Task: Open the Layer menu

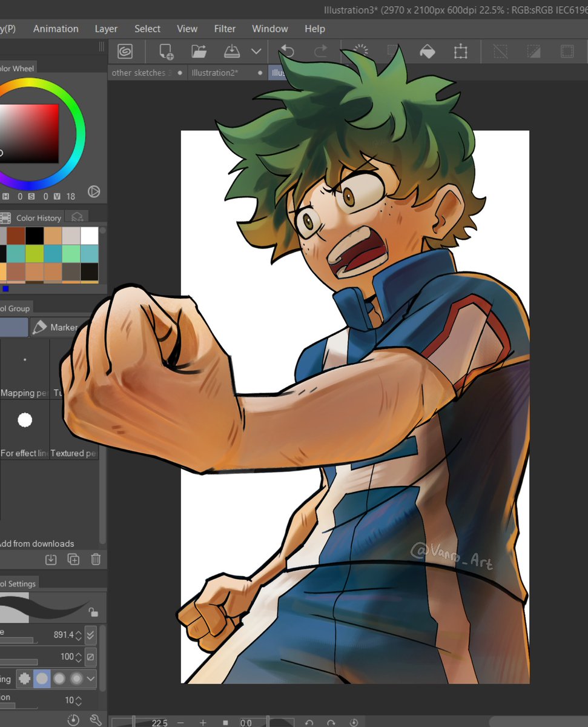Action: click(x=106, y=28)
